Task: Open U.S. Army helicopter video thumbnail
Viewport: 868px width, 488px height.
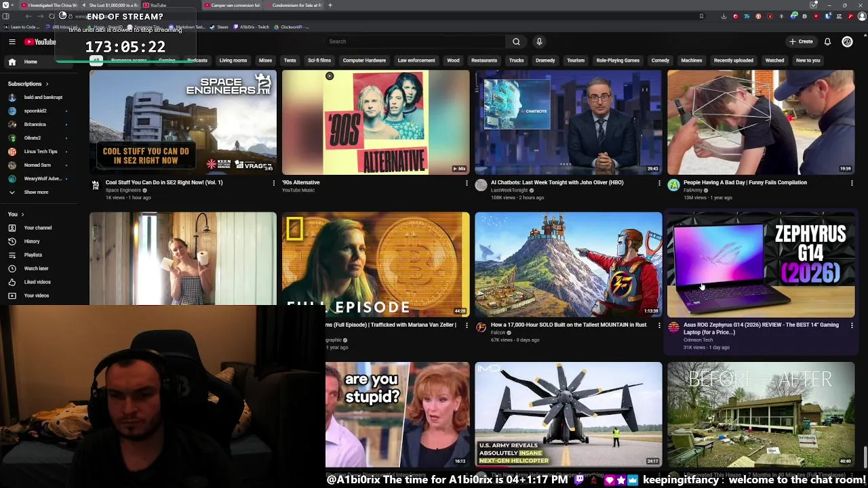Action: [568, 415]
